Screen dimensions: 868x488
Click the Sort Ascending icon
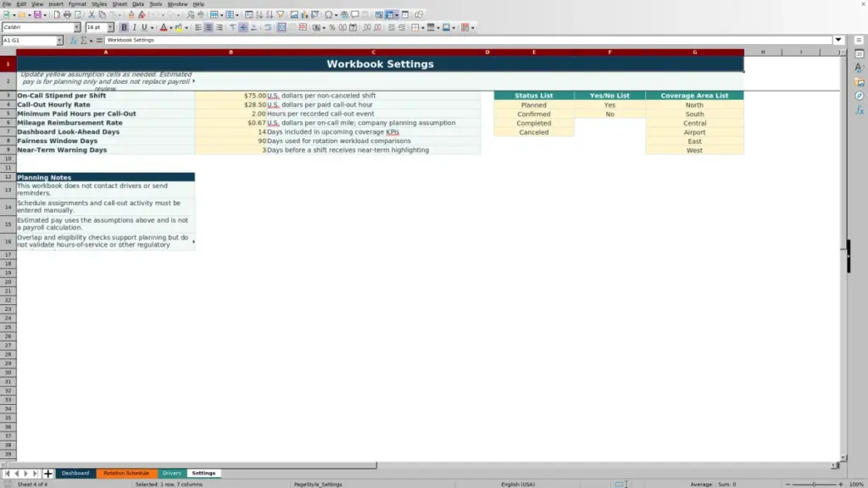pyautogui.click(x=259, y=14)
